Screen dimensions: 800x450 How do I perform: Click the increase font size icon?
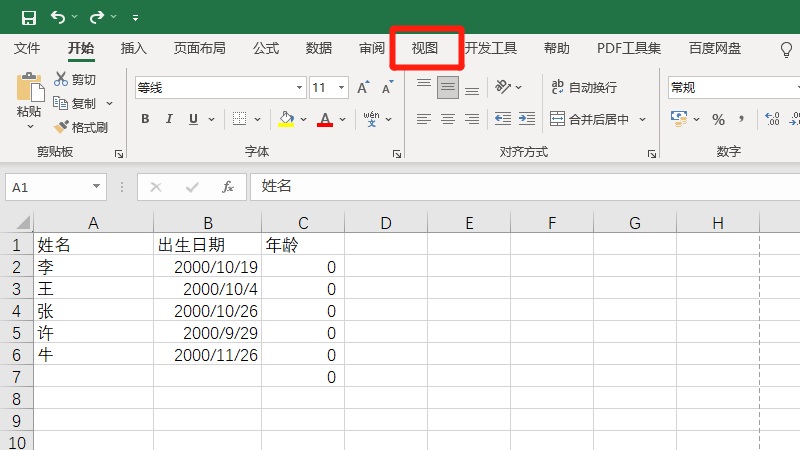click(363, 88)
